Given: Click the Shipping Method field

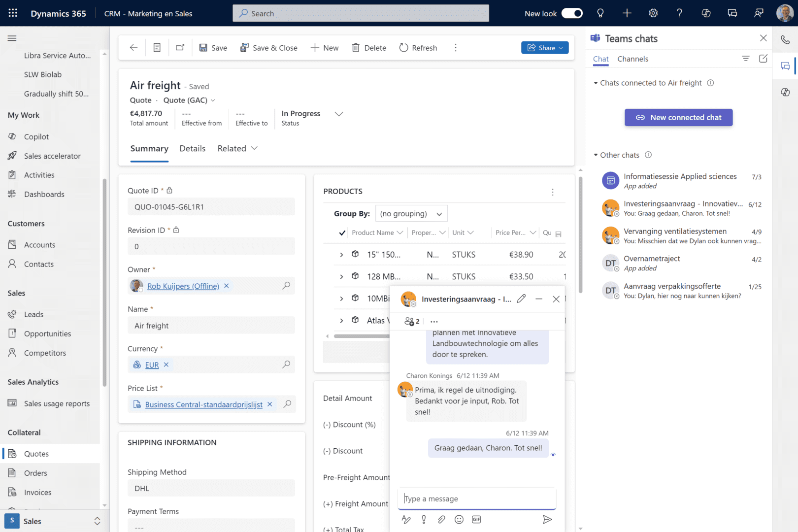Looking at the screenshot, I should pos(211,488).
